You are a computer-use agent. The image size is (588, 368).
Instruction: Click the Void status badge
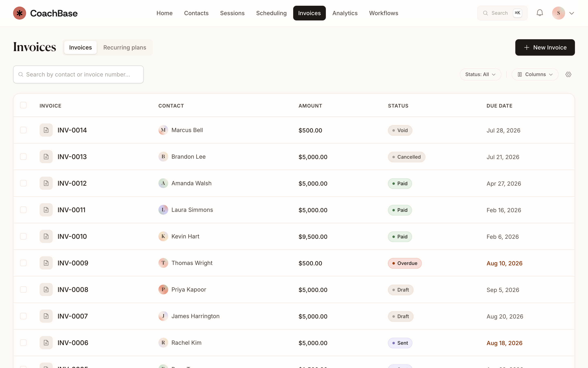400,130
